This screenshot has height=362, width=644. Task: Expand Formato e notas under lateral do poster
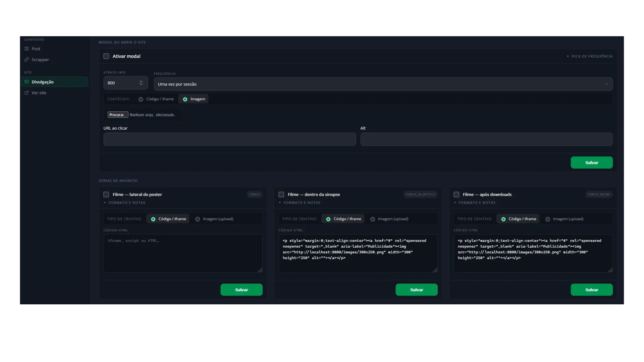coord(124,203)
